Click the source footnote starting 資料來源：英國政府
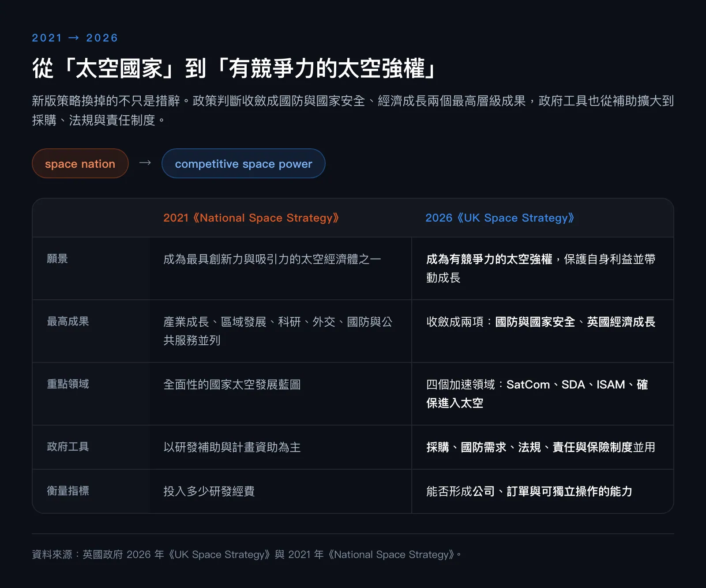The width and height of the screenshot is (706, 588). (247, 554)
